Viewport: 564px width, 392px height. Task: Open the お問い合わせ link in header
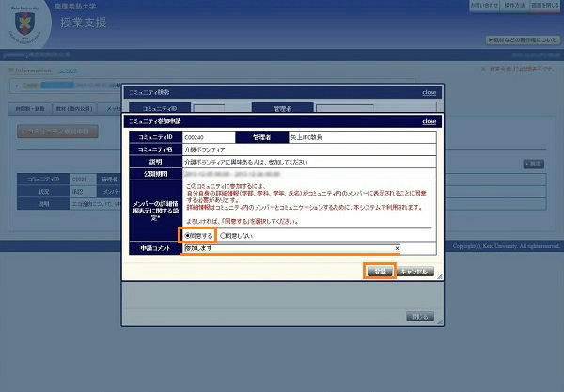[x=486, y=6]
